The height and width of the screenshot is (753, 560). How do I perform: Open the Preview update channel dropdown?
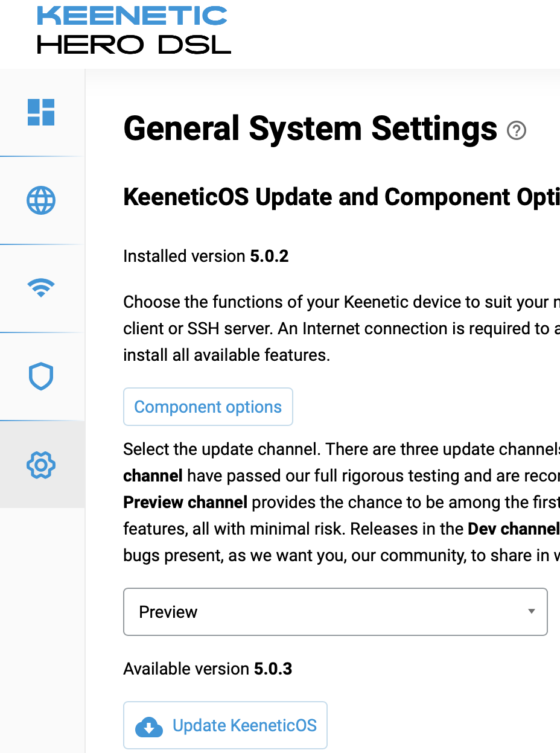point(335,612)
